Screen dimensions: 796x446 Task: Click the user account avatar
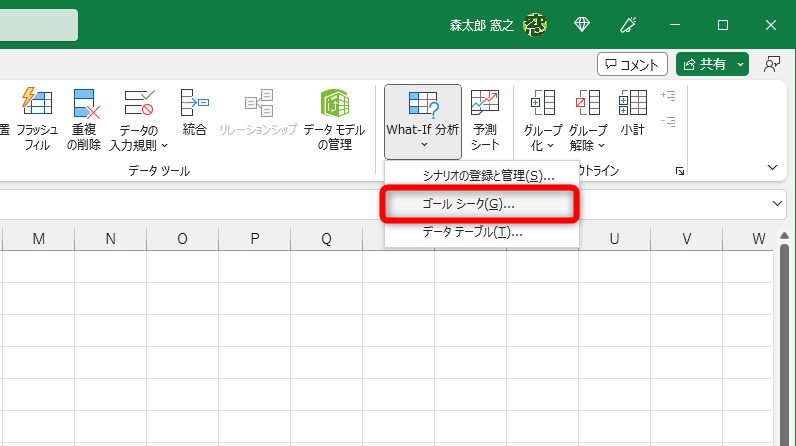(x=535, y=24)
